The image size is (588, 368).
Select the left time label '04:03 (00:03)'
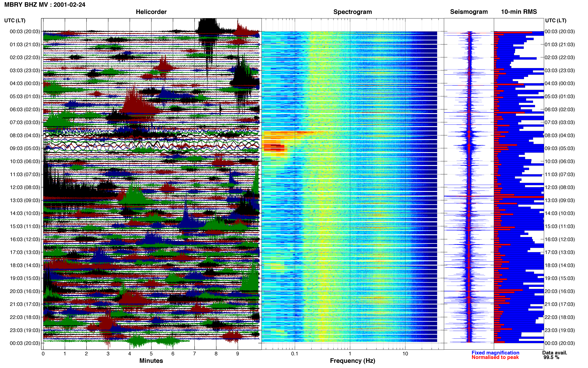click(25, 83)
